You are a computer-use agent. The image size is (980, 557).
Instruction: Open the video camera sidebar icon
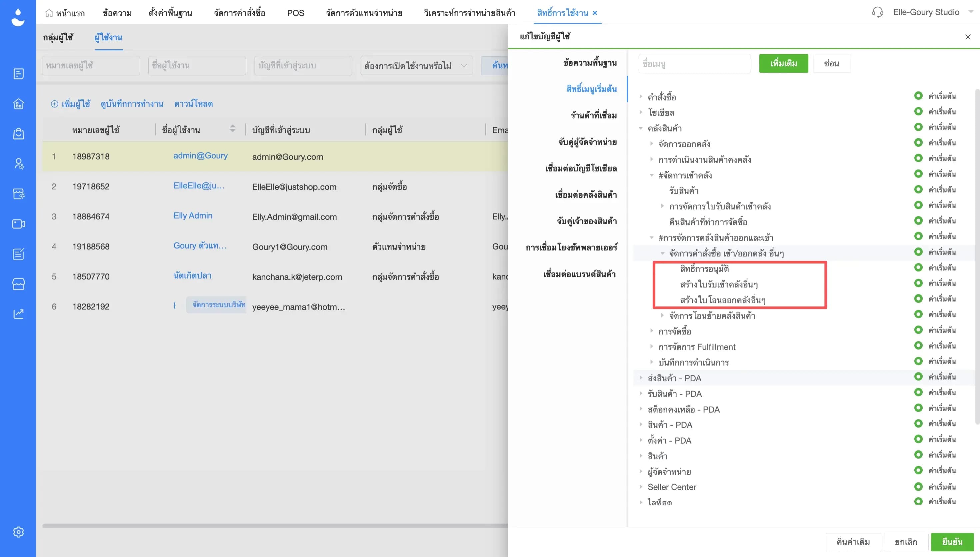coord(18,224)
